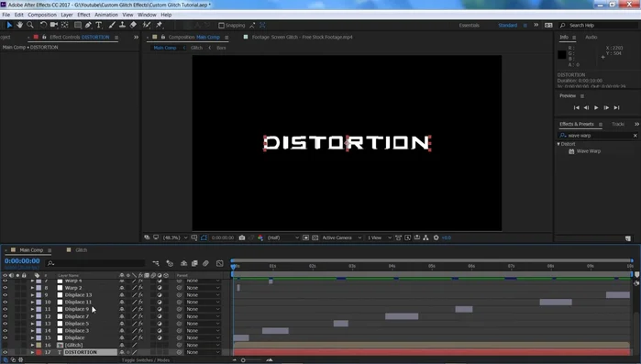Click the show channel color icon
Screen dimensions: 641x364
tap(260, 237)
